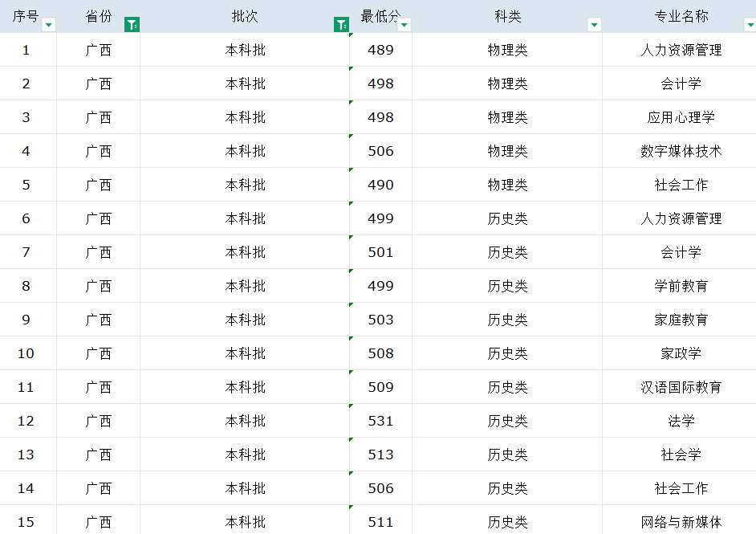Select the 批次 header cell
The image size is (756, 534).
245,16
